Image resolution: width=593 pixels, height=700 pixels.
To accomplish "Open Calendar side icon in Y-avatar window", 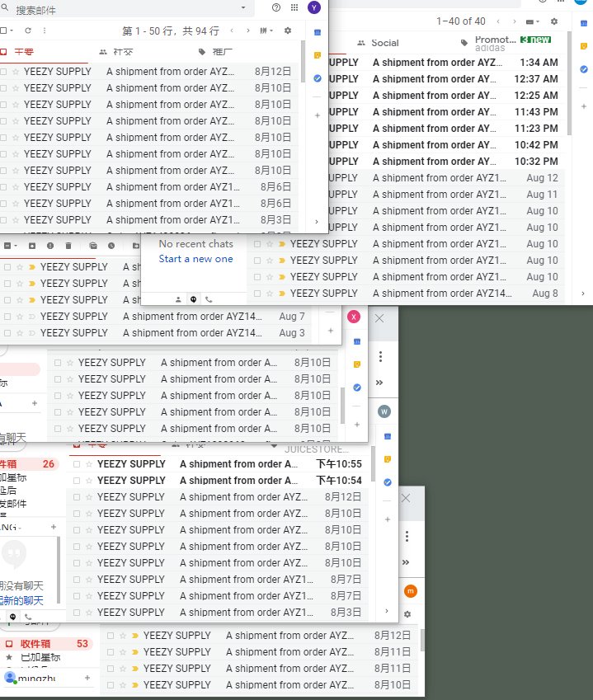I will pyautogui.click(x=318, y=33).
